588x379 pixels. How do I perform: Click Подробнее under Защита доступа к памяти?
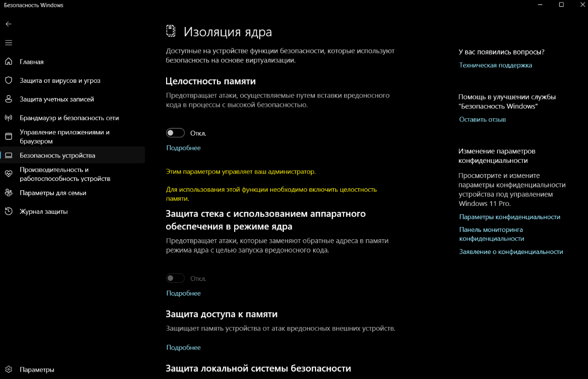tap(183, 347)
